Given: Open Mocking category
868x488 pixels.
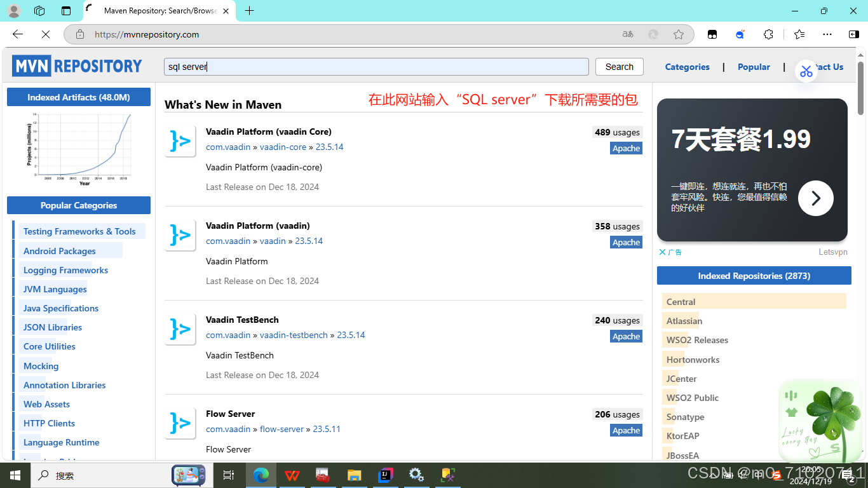Looking at the screenshot, I should pyautogui.click(x=41, y=366).
